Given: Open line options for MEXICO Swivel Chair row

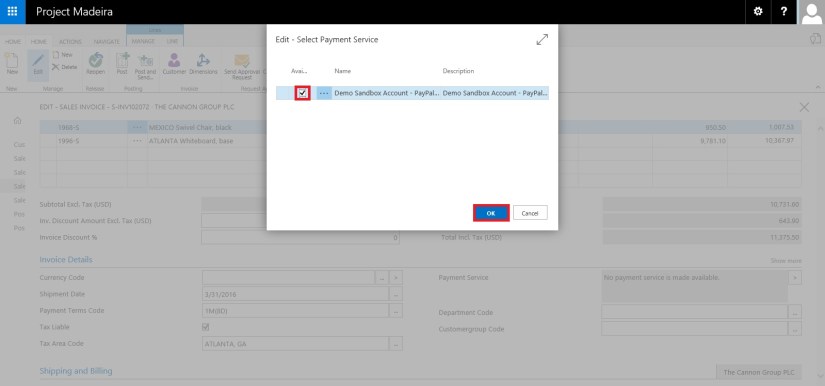Looking at the screenshot, I should coord(137,127).
